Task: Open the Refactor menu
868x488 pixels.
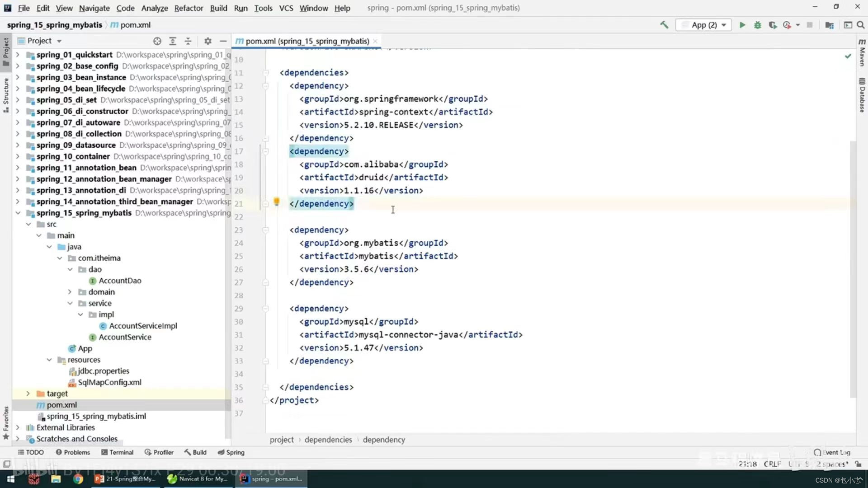Action: pyautogui.click(x=189, y=8)
